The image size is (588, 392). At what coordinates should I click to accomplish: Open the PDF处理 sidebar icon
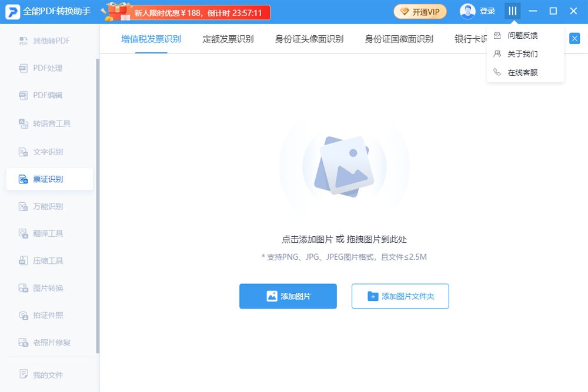[24, 68]
